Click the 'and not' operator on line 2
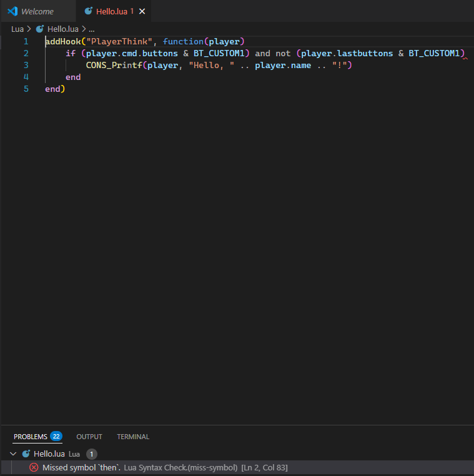 [x=273, y=53]
